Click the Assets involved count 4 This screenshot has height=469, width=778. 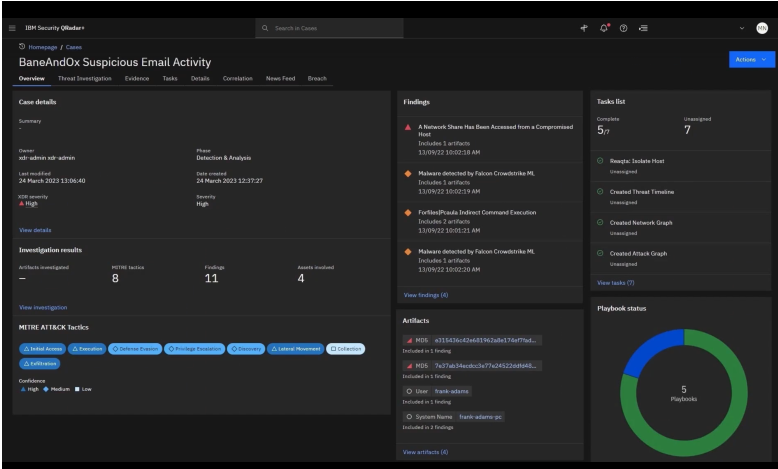pyautogui.click(x=301, y=278)
